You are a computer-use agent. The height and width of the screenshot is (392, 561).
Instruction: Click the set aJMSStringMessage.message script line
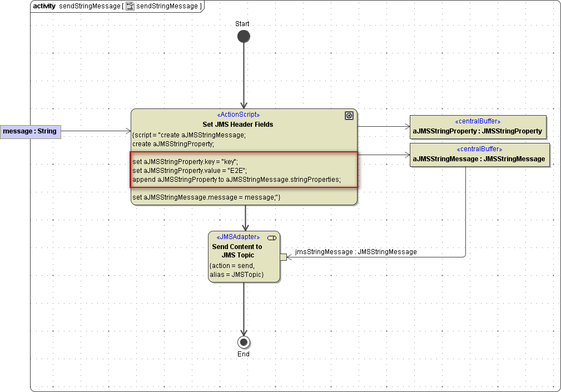[x=206, y=197]
